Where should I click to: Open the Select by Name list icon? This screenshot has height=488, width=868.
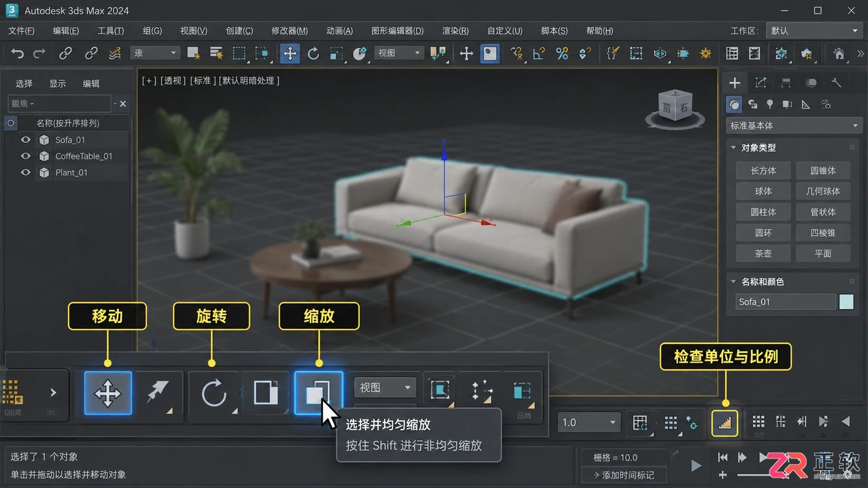pyautogui.click(x=216, y=54)
